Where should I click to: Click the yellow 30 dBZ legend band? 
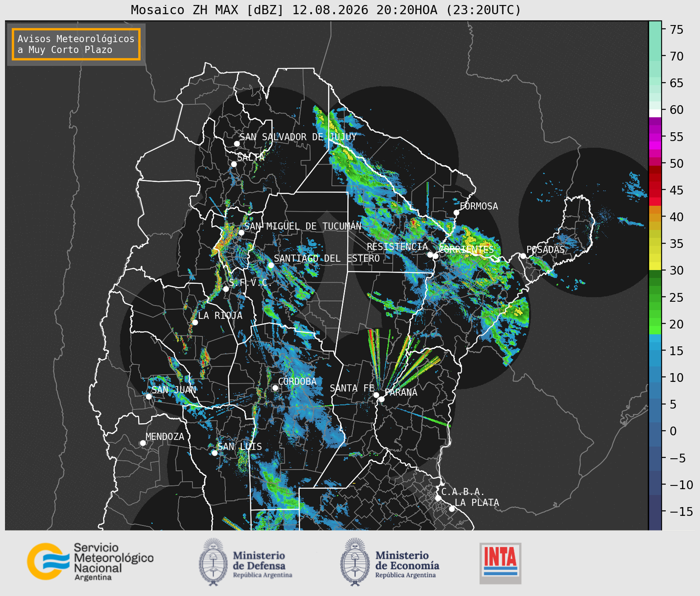(655, 266)
